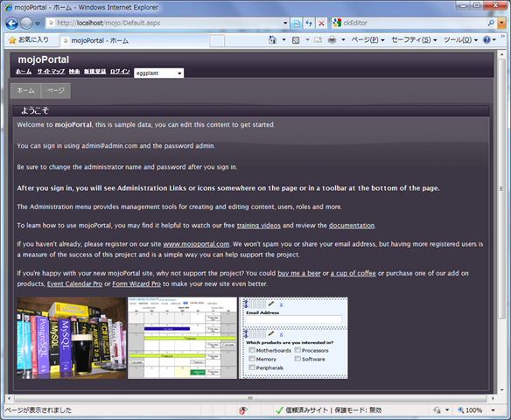Stop loading with the red X icon

click(321, 23)
